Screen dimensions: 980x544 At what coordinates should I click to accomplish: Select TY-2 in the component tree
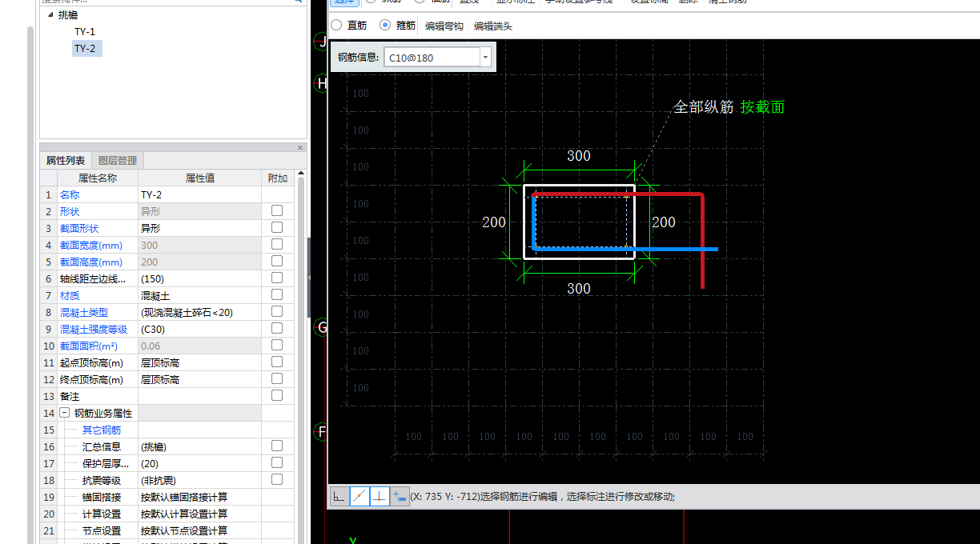click(x=86, y=49)
